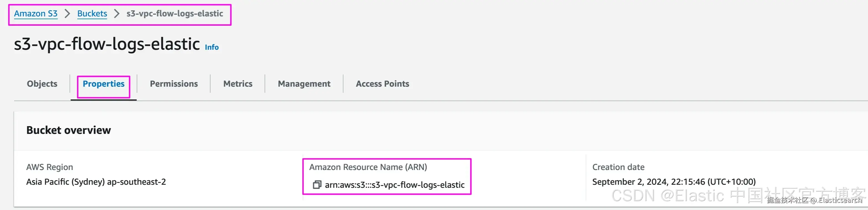Viewport: 868px width, 210px height.
Task: Open the Access Points tab
Action: [382, 84]
